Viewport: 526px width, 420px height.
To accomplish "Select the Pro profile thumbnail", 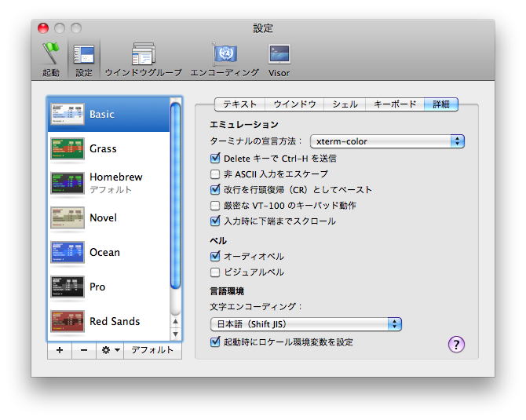I will click(67, 287).
